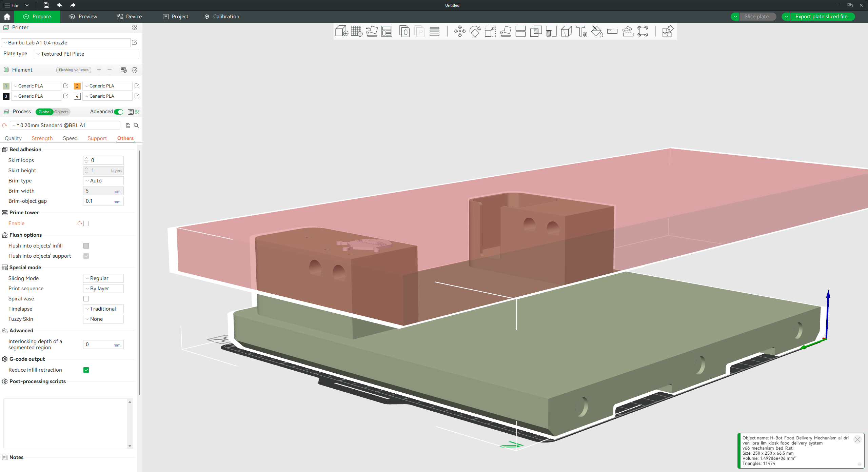
Task: Click the filament 2 orange color swatch
Action: click(77, 86)
